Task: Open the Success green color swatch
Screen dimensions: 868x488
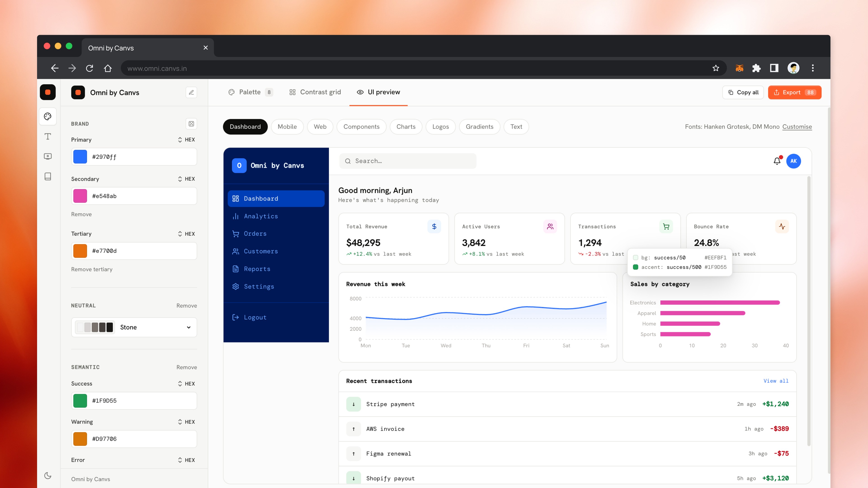Action: [x=80, y=401]
